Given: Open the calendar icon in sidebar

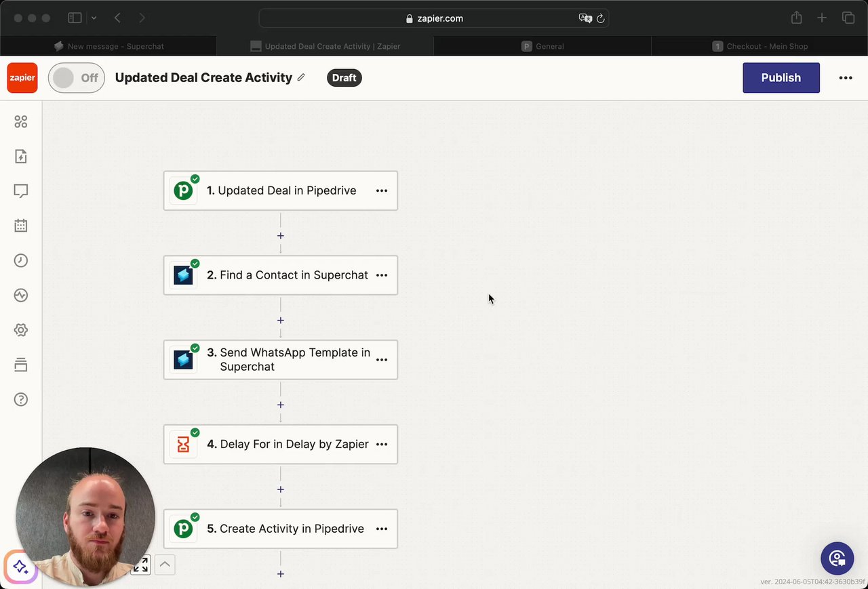Looking at the screenshot, I should coord(21,226).
